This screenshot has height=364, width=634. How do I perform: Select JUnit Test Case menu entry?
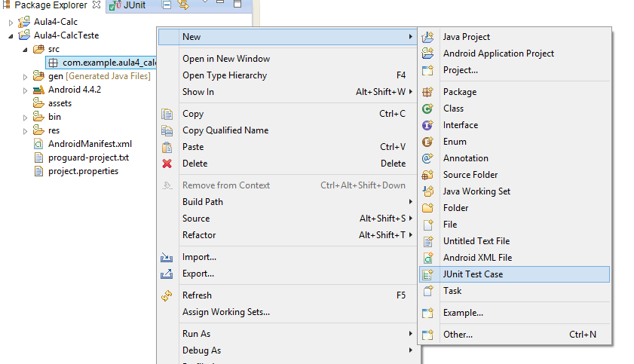tap(514, 274)
